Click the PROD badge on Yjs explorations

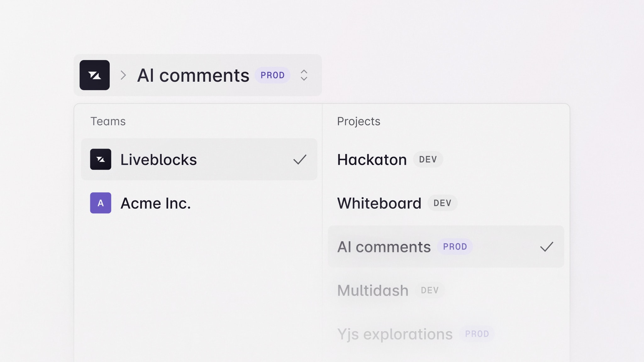pos(477,334)
